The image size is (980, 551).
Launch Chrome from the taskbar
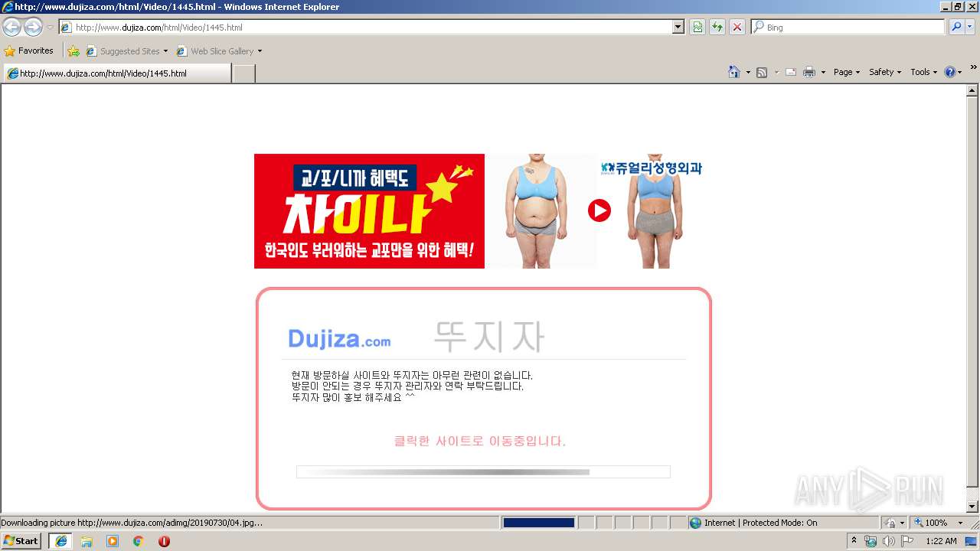tap(138, 541)
